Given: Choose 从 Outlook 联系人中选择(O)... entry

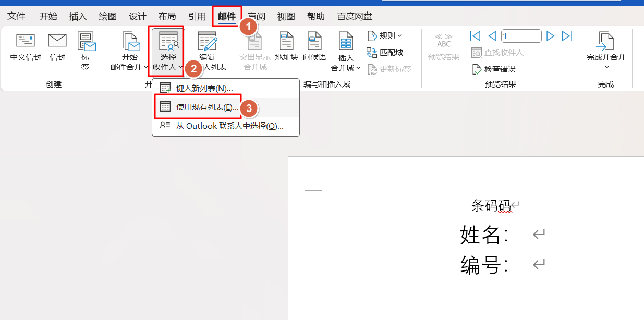Looking at the screenshot, I should [x=226, y=126].
